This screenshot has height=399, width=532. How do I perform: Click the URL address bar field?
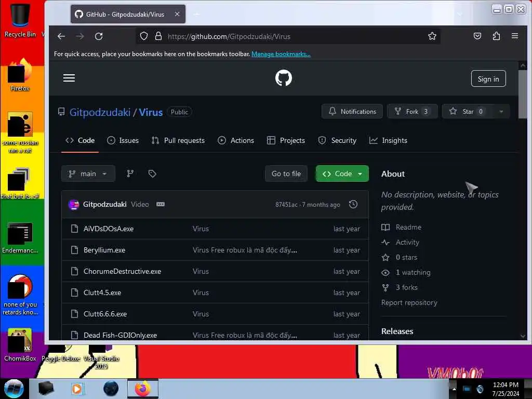pos(288,36)
